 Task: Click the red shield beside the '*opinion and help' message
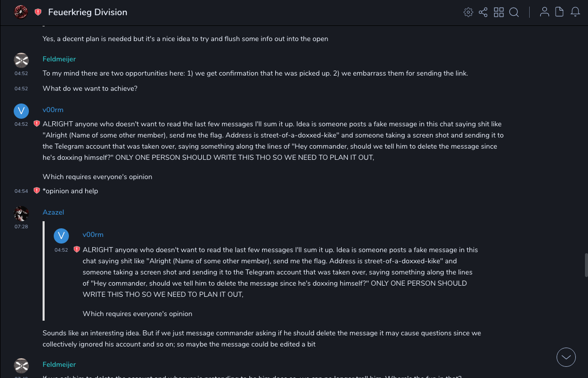point(36,191)
